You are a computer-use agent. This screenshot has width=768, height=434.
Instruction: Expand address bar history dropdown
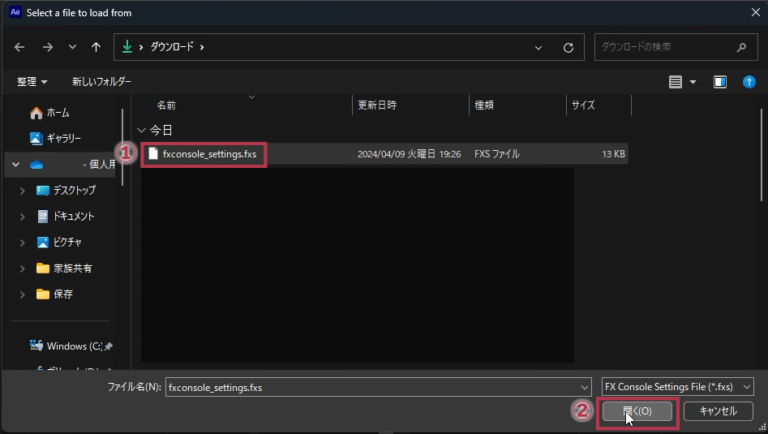(x=538, y=48)
